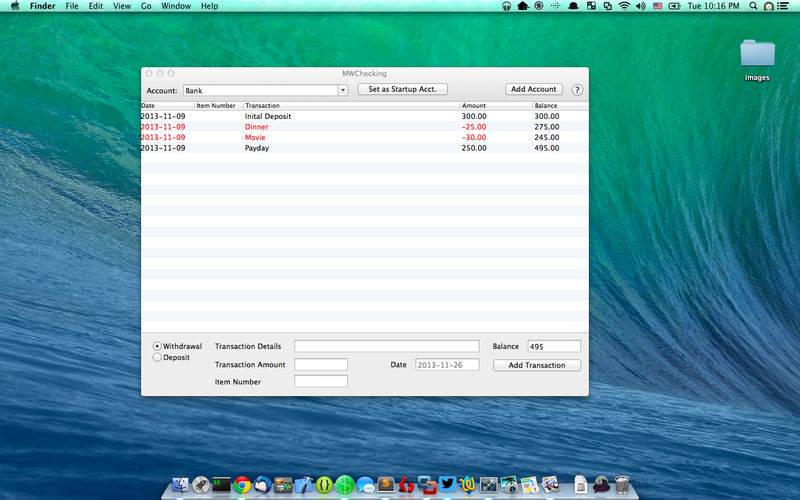The height and width of the screenshot is (500, 800).
Task: Open the Twitter app in dock
Action: (447, 484)
